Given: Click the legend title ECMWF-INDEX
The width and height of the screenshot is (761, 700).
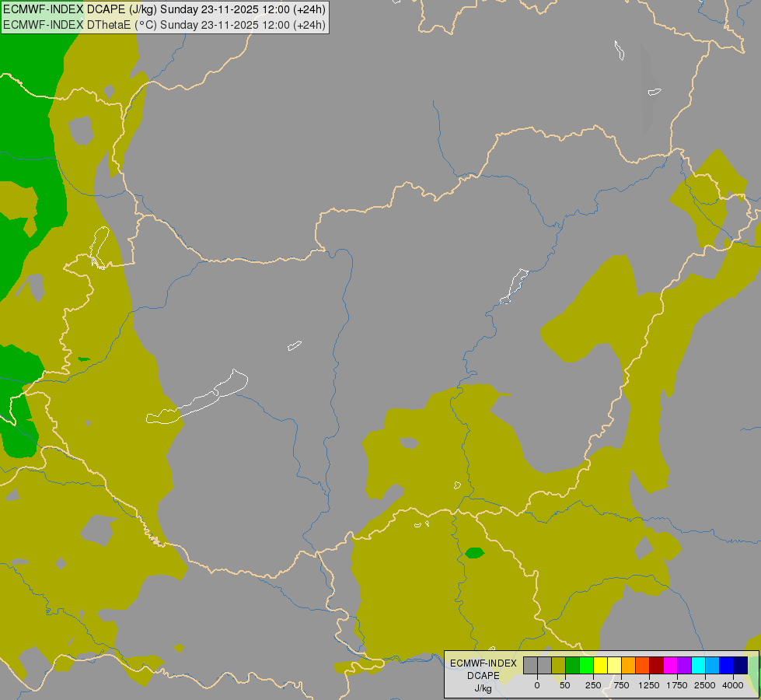Looking at the screenshot, I should coord(483,663).
